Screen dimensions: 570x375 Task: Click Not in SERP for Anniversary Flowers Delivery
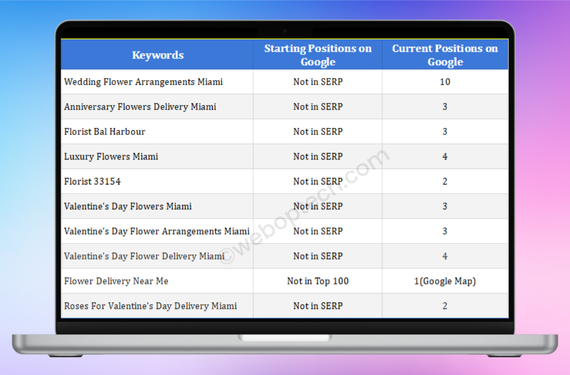(x=318, y=107)
